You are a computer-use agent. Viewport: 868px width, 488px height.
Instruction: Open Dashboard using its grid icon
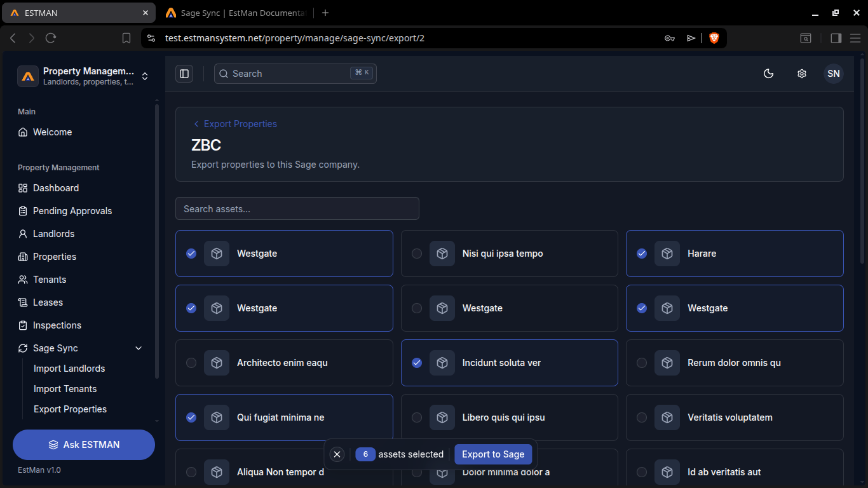(x=23, y=188)
